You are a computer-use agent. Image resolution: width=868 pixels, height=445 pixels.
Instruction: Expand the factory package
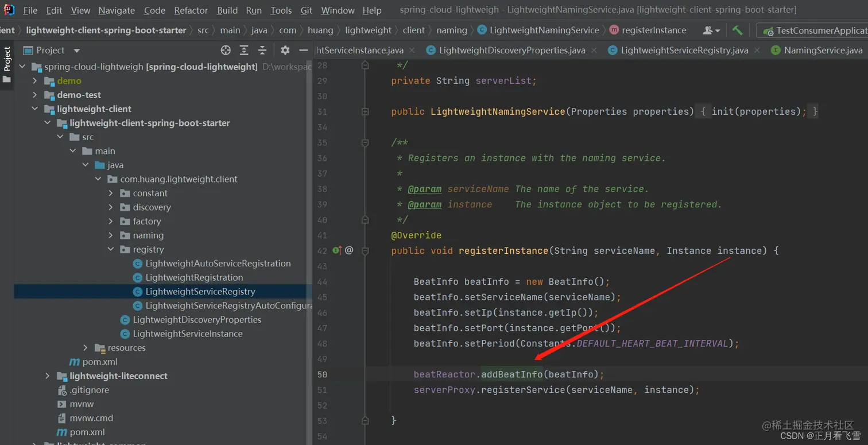tap(111, 222)
